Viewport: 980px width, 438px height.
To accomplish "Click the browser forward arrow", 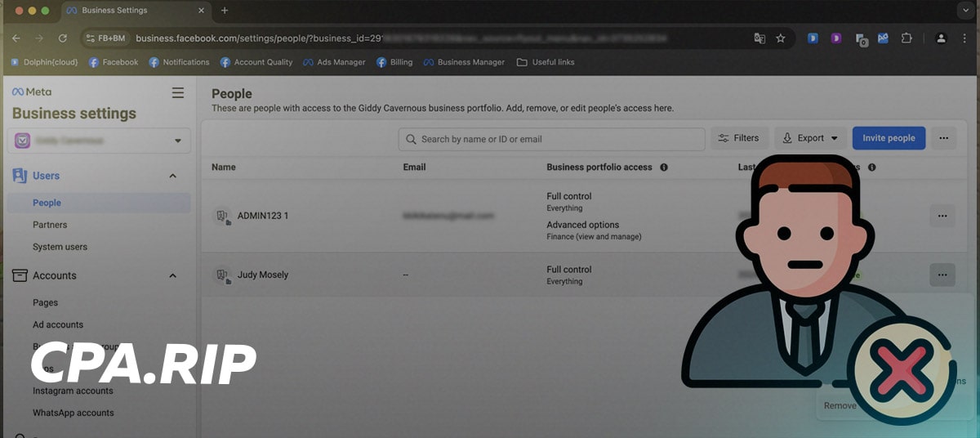I will 39,38.
